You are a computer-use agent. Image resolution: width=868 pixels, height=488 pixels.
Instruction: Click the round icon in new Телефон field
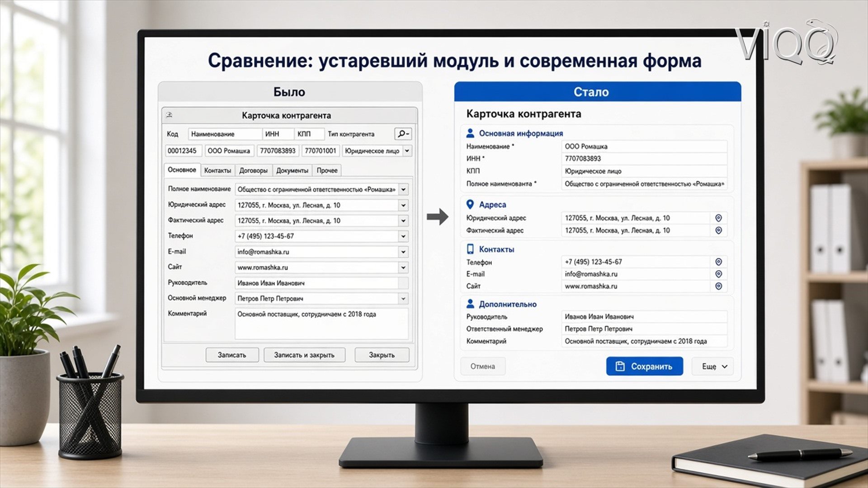718,262
